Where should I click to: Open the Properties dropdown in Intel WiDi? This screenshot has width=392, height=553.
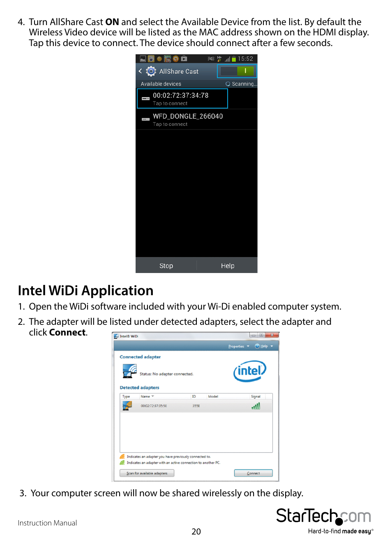click(239, 346)
